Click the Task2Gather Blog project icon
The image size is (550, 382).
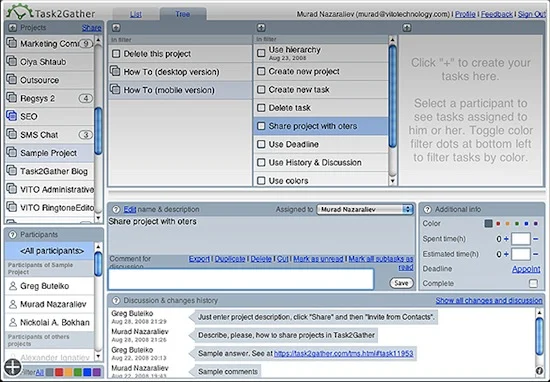(x=12, y=171)
